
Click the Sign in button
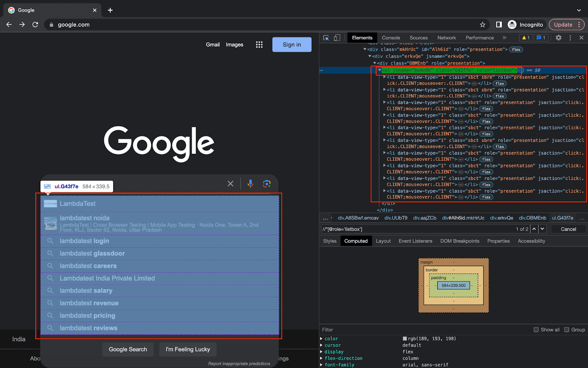click(292, 45)
